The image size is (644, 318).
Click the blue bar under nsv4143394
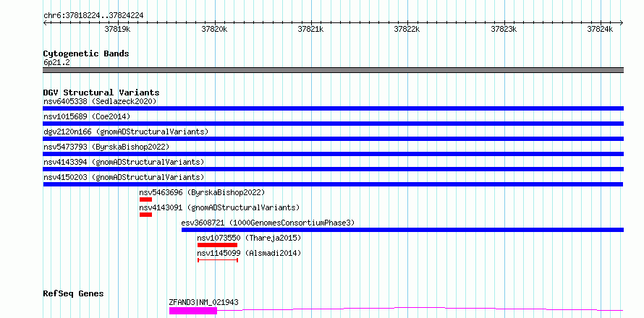click(x=333, y=169)
